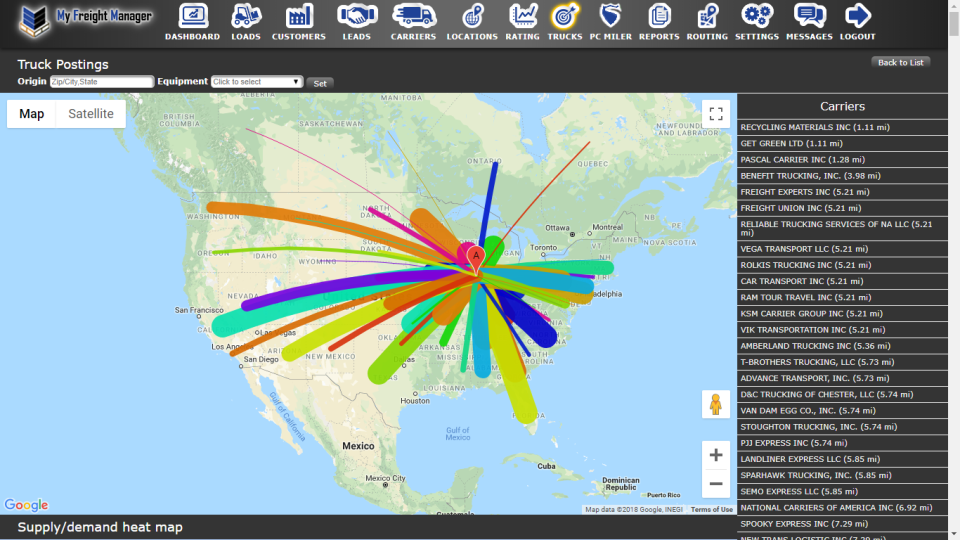960x540 pixels.
Task: Select FREIGHT EXPERTS INC carrier
Action: pos(842,192)
